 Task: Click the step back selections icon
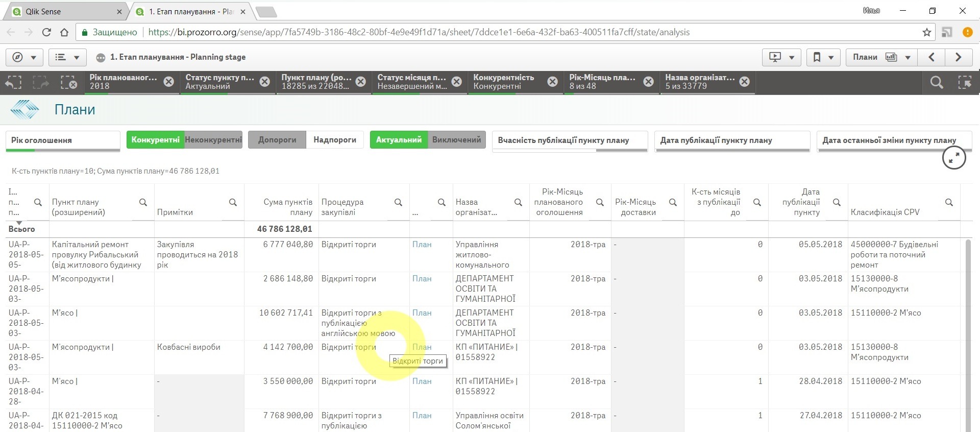click(14, 82)
